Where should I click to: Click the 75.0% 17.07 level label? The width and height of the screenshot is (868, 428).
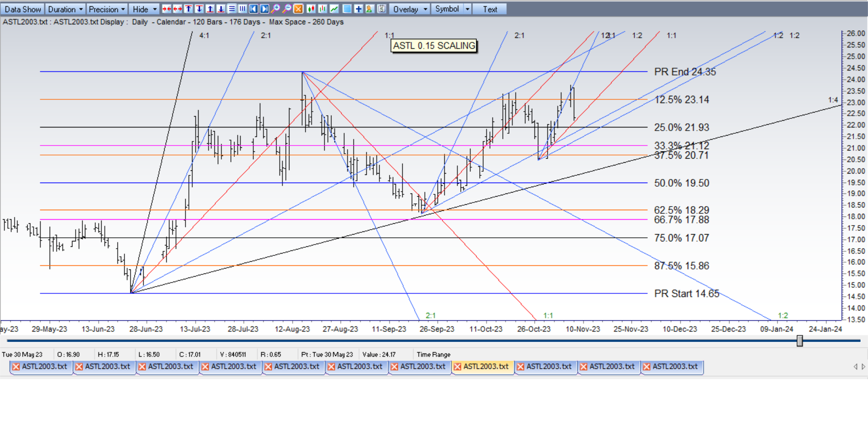(x=682, y=238)
